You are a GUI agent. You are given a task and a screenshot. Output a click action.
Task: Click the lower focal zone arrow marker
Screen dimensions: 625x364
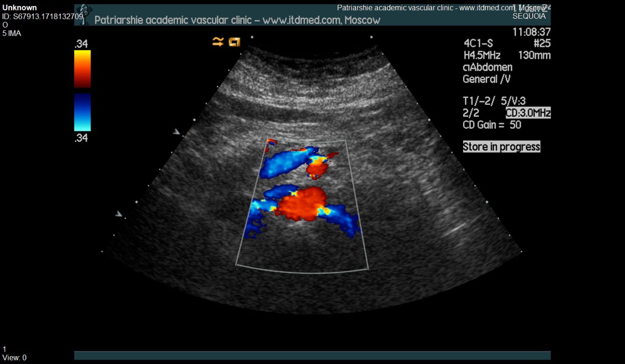pyautogui.click(x=119, y=214)
